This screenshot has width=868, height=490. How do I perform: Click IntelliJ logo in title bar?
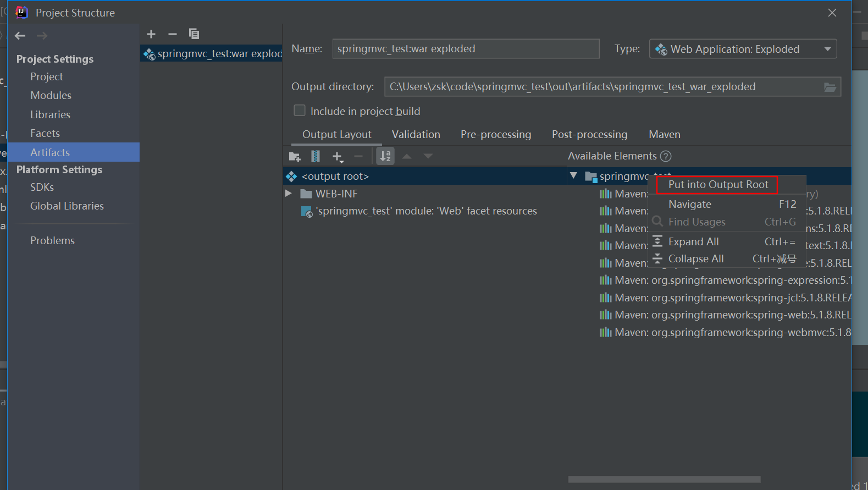[22, 12]
